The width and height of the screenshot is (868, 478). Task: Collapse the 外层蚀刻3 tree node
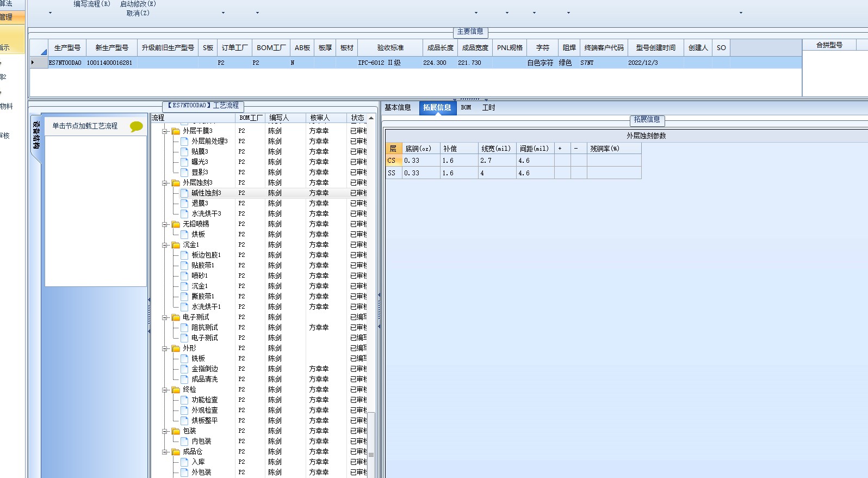pos(165,183)
